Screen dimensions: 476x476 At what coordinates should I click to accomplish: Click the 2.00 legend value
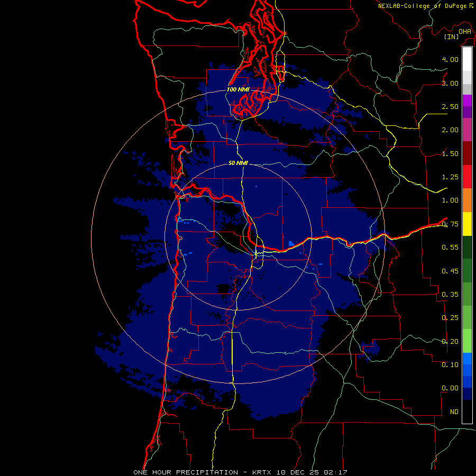(450, 130)
